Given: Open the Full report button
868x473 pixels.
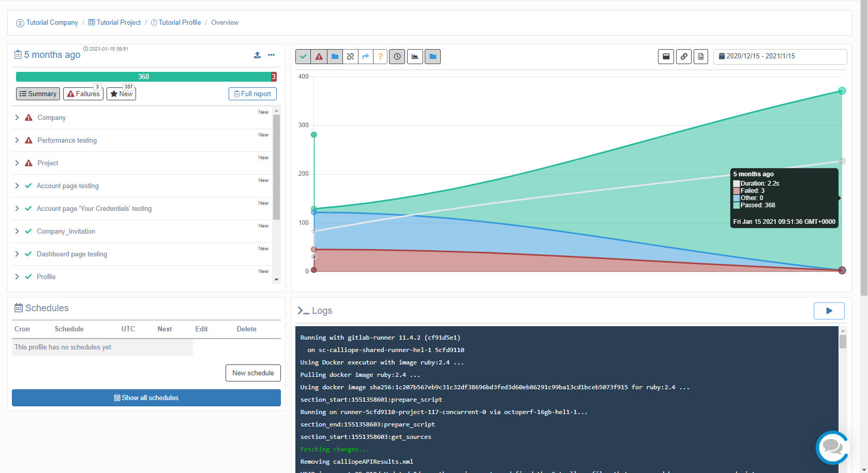Looking at the screenshot, I should [252, 94].
